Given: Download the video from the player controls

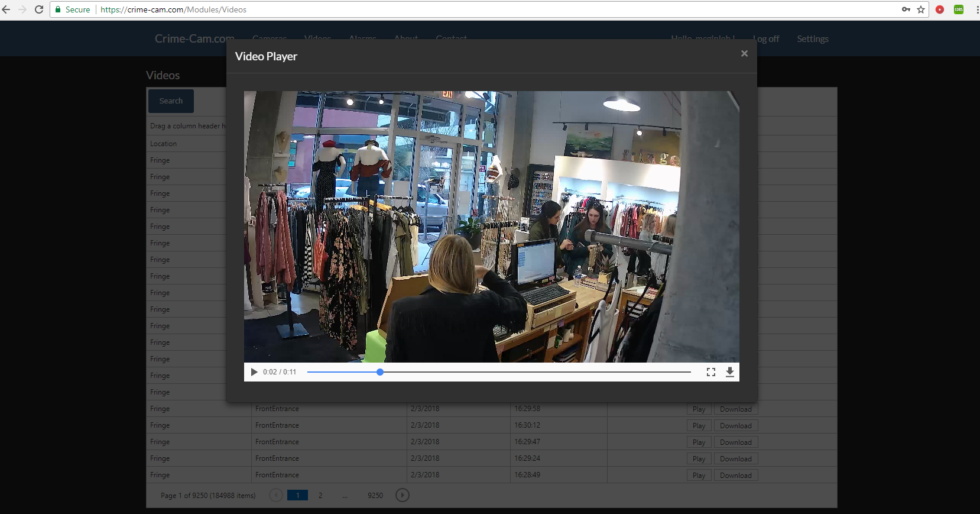Looking at the screenshot, I should (x=730, y=372).
